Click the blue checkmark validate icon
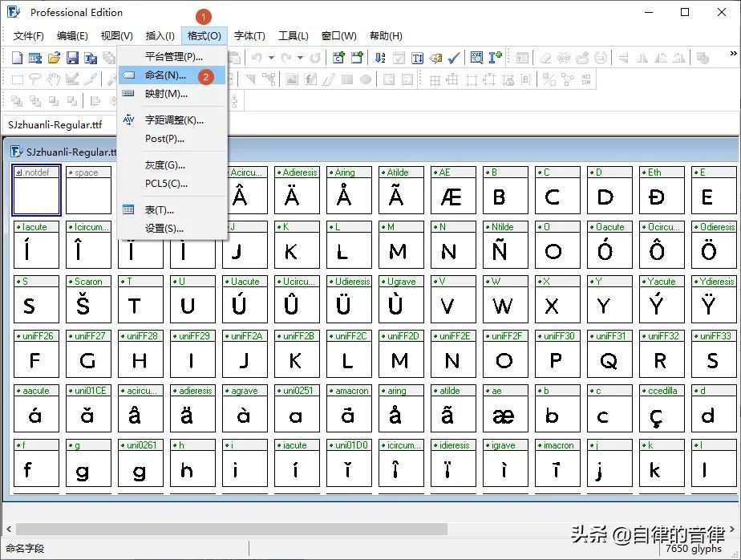This screenshot has width=741, height=560. click(454, 58)
